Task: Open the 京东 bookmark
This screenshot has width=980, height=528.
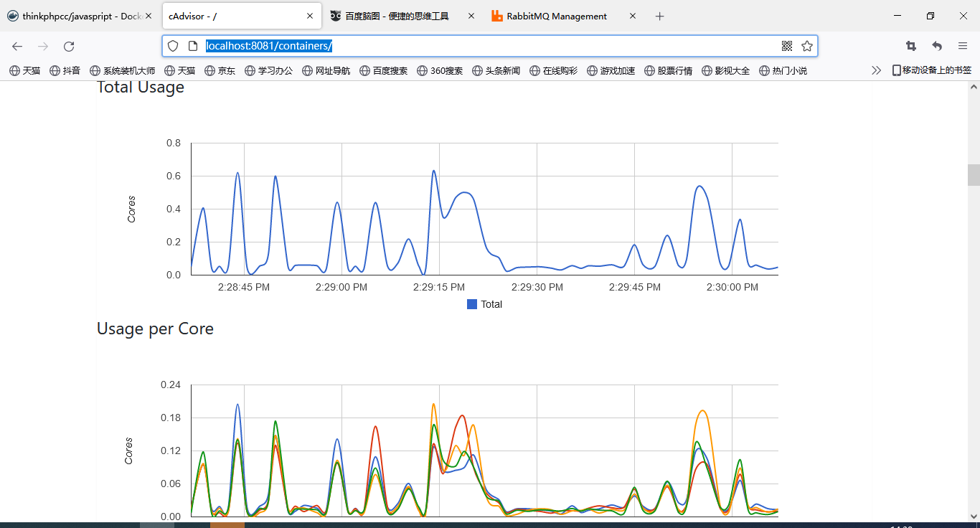Action: (x=220, y=70)
